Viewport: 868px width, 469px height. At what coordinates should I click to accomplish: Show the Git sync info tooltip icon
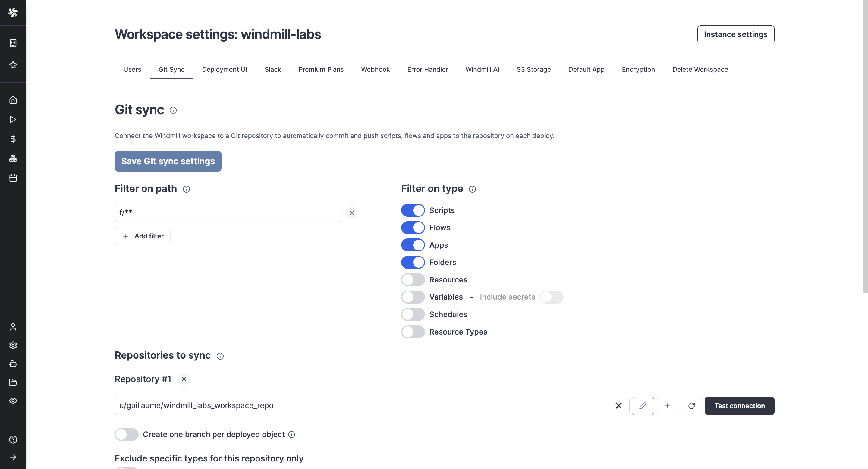[173, 110]
